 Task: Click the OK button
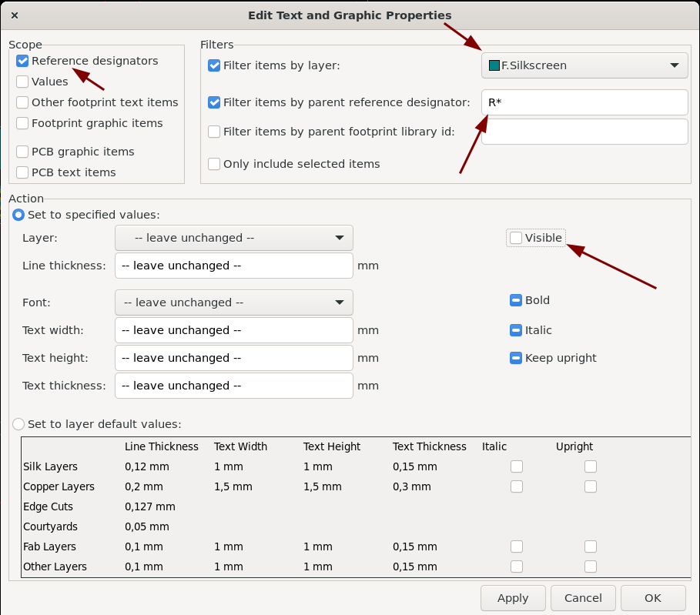[653, 598]
